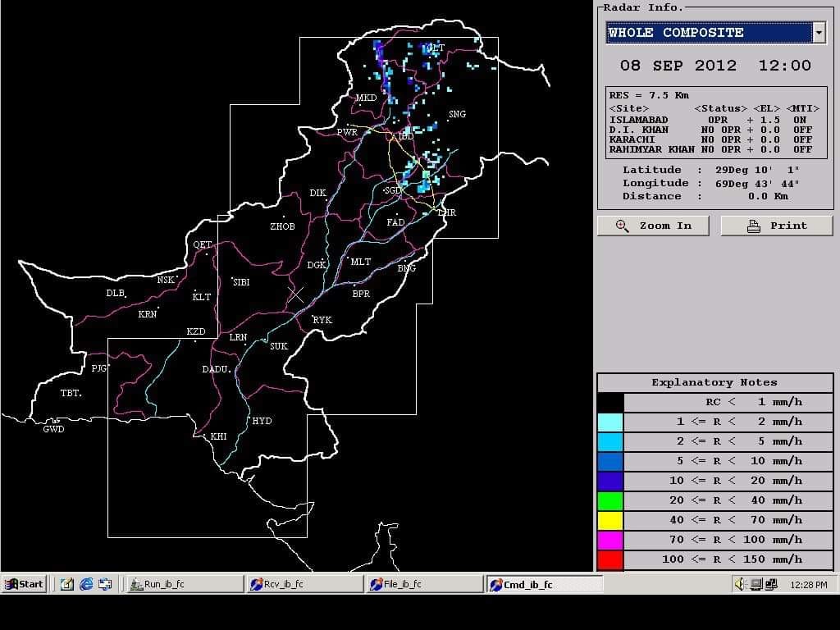840x630 pixels.
Task: Click the HYD station label
Action: click(262, 421)
